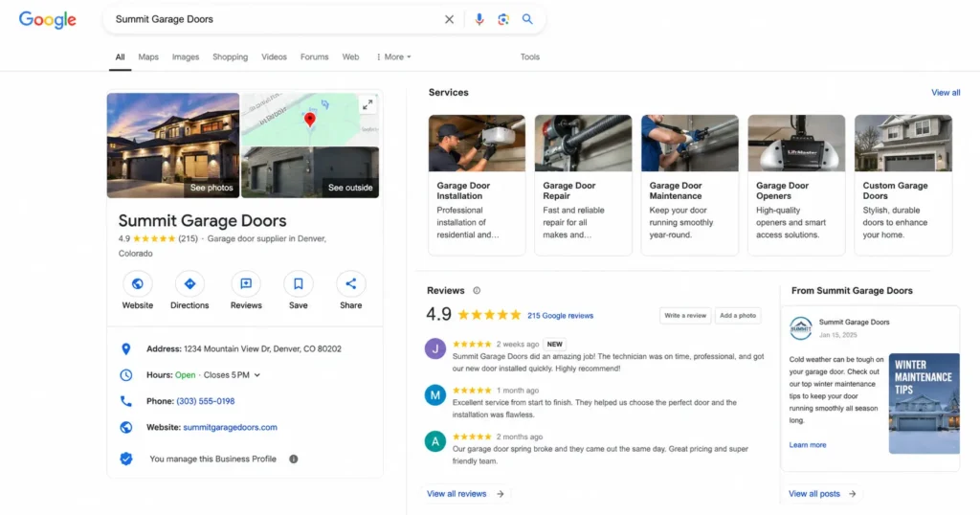The image size is (980, 515).
Task: Open info icon next to Business Profile
Action: [293, 459]
